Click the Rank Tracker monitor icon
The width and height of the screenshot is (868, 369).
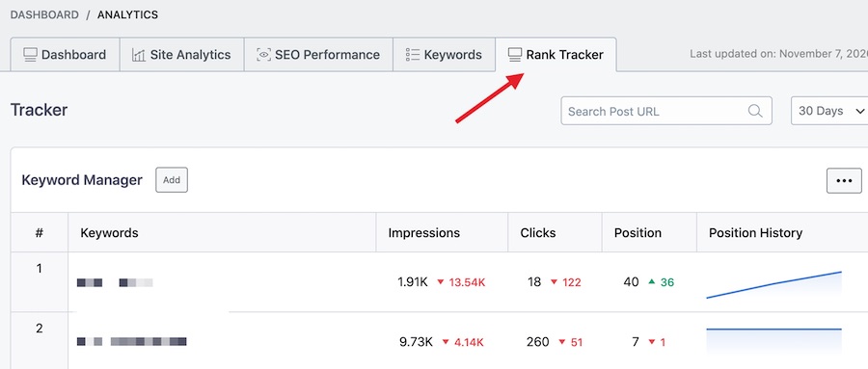pyautogui.click(x=515, y=55)
